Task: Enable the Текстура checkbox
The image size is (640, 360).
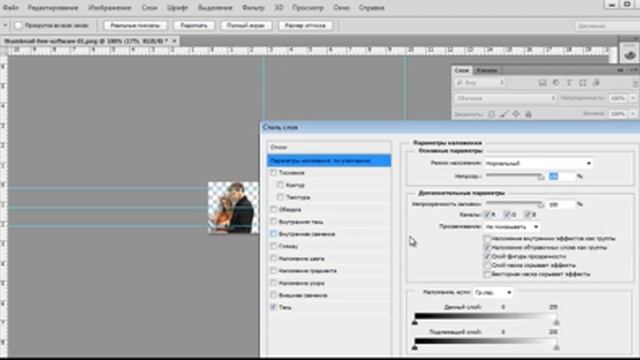Action: (280, 197)
